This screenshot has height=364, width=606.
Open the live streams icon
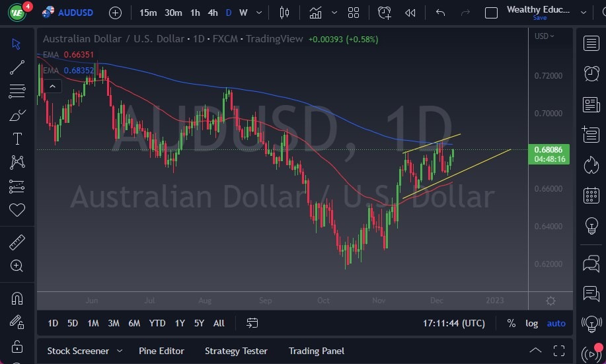tap(591, 353)
